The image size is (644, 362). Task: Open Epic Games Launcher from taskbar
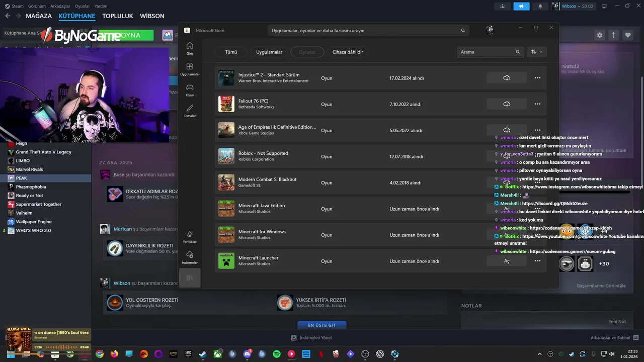pyautogui.click(x=188, y=354)
